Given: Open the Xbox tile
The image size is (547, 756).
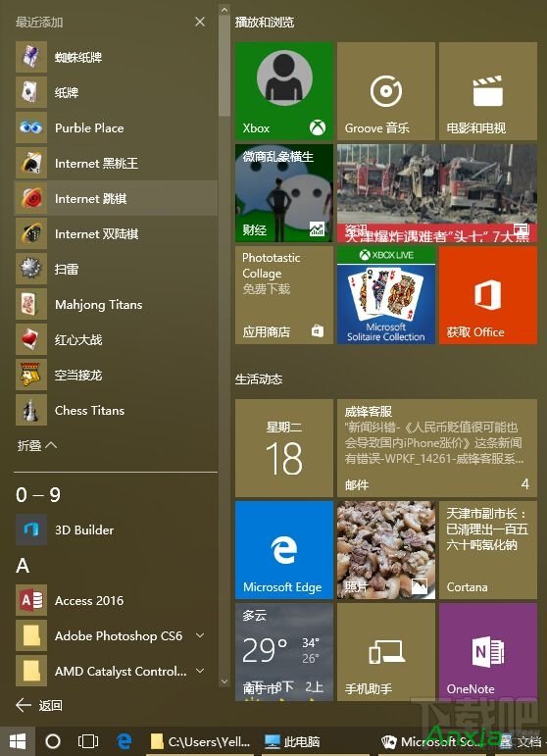Looking at the screenshot, I should (x=284, y=91).
